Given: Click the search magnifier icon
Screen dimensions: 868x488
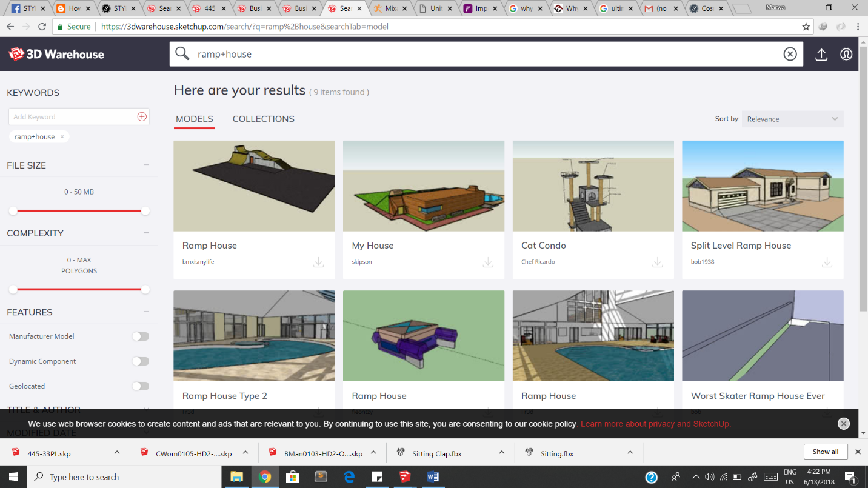Looking at the screenshot, I should (182, 53).
